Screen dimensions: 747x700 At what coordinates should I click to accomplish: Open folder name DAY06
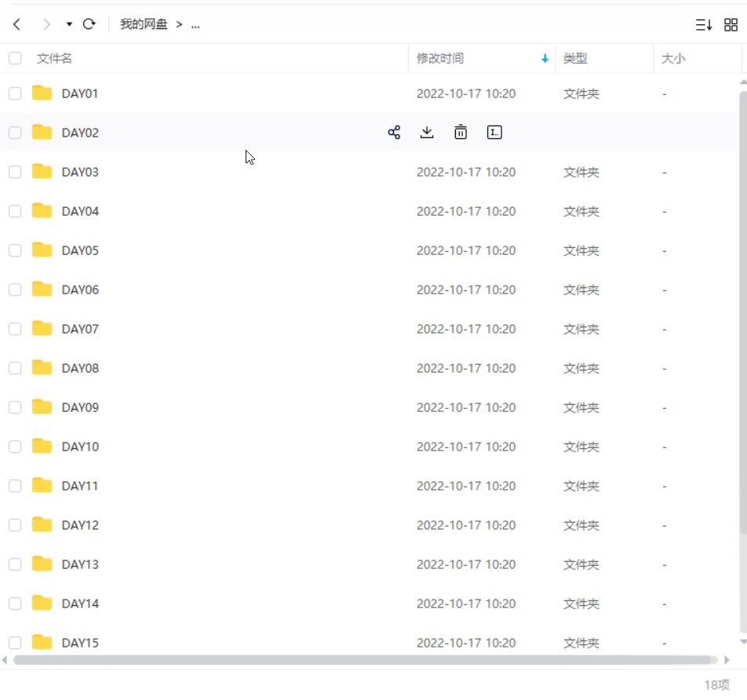coord(80,290)
